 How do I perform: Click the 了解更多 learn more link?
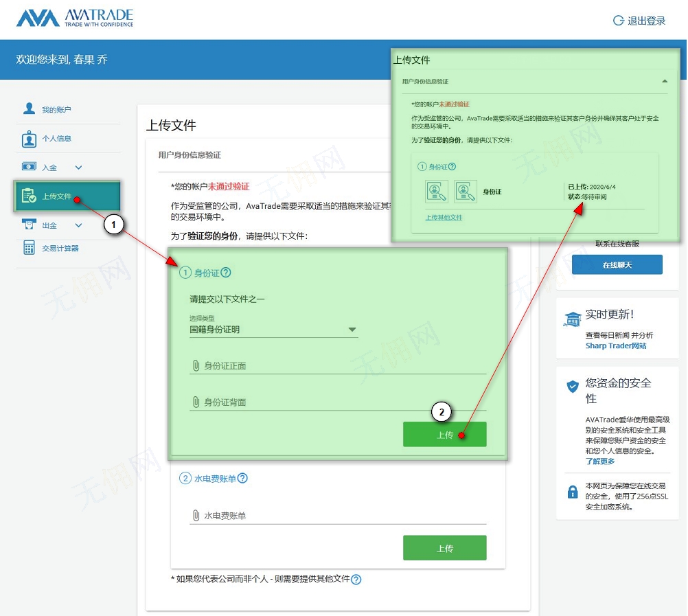coord(600,461)
